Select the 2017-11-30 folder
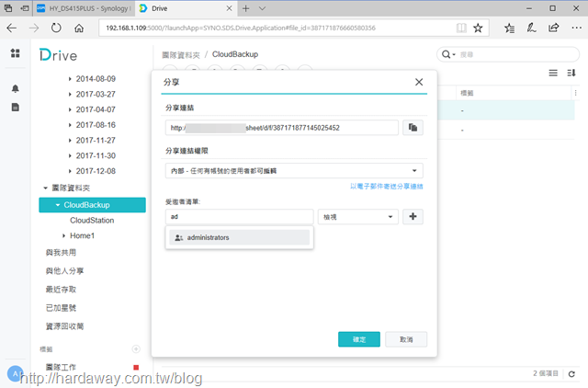The image size is (588, 388). [x=96, y=155]
